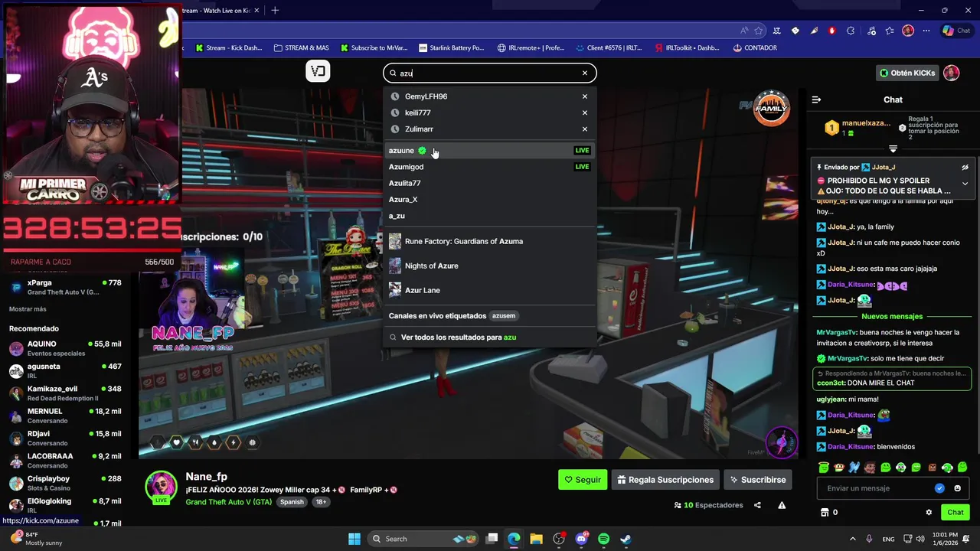
Task: Select the Spanish language tag
Action: point(292,502)
